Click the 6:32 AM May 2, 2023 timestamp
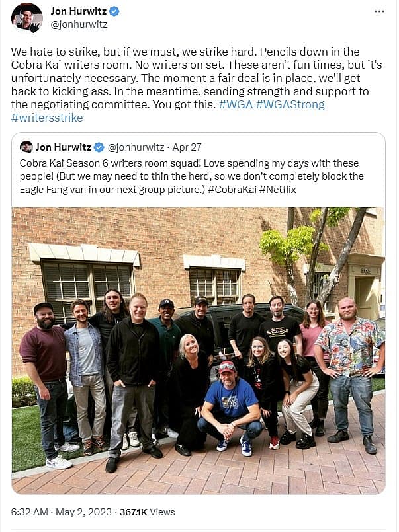This screenshot has height=532, width=399. coord(61,512)
